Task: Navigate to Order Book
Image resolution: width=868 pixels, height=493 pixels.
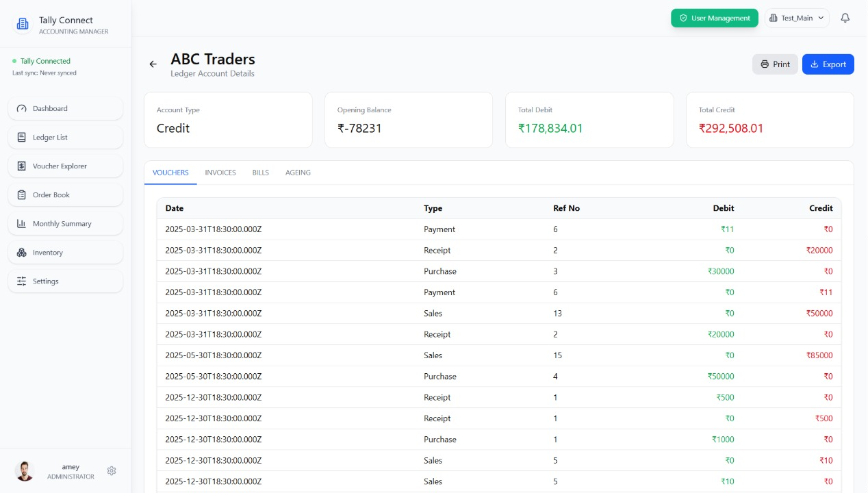Action: click(x=66, y=195)
